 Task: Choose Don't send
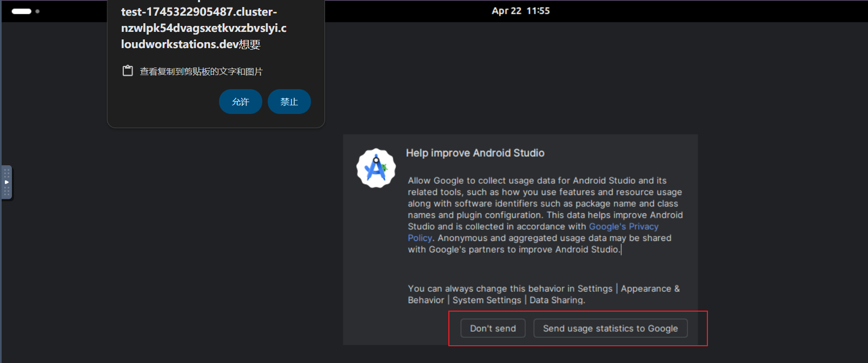coord(493,328)
